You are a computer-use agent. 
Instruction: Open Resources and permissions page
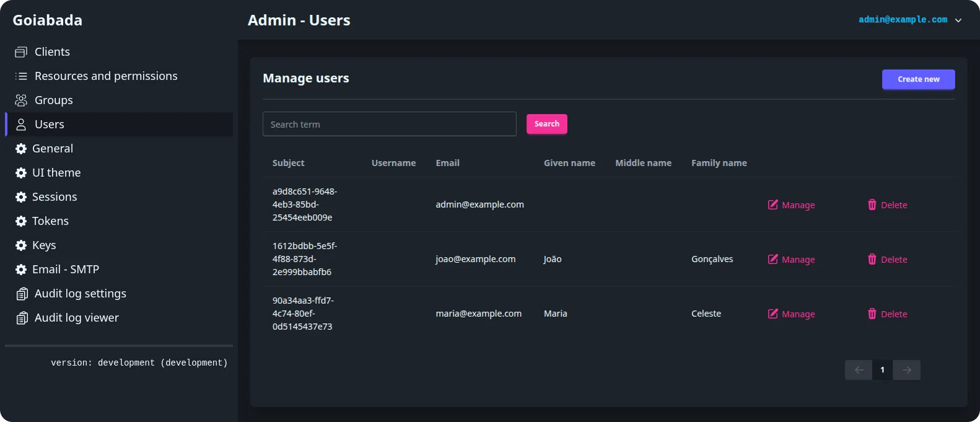click(x=119, y=76)
